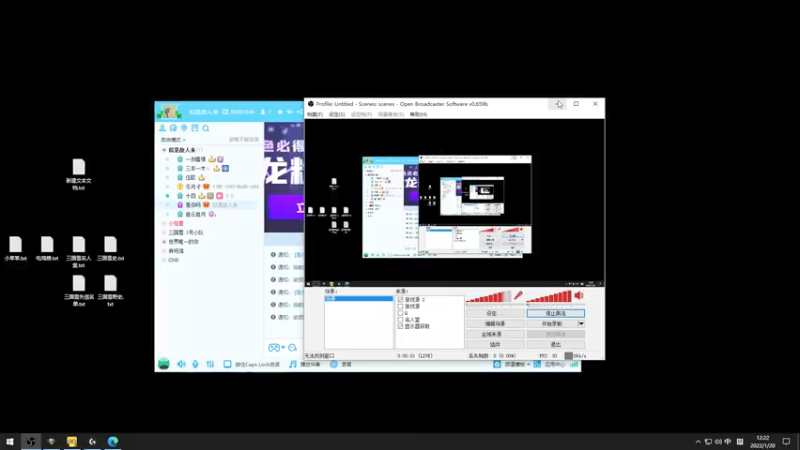The height and width of the screenshot is (450, 800).
Task: Open the app center grid icon in YY
Action: click(537, 364)
